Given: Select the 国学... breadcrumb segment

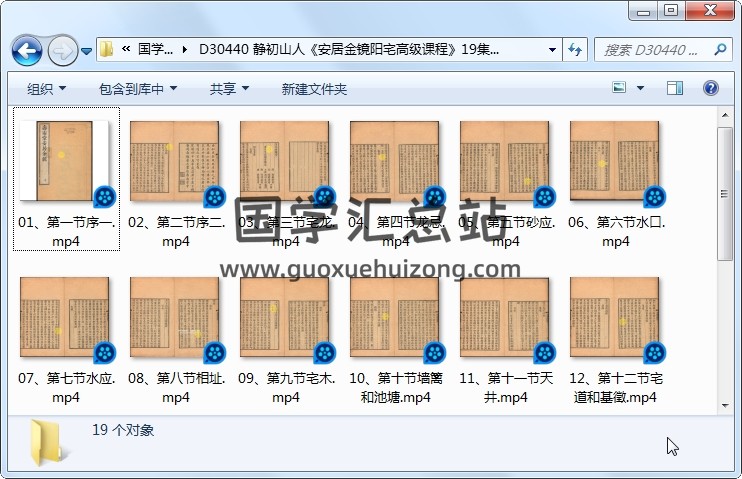Looking at the screenshot, I should tap(155, 49).
